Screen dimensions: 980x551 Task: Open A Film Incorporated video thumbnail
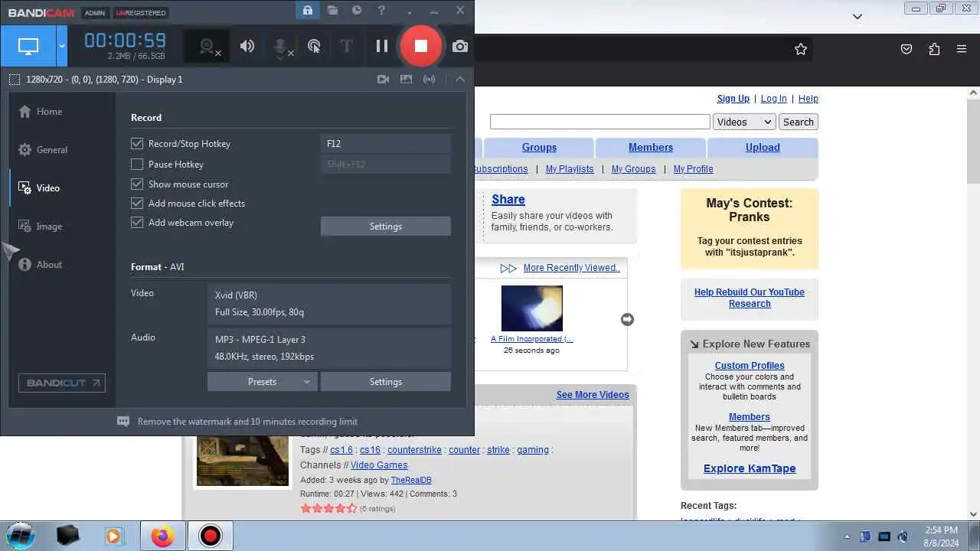point(531,308)
